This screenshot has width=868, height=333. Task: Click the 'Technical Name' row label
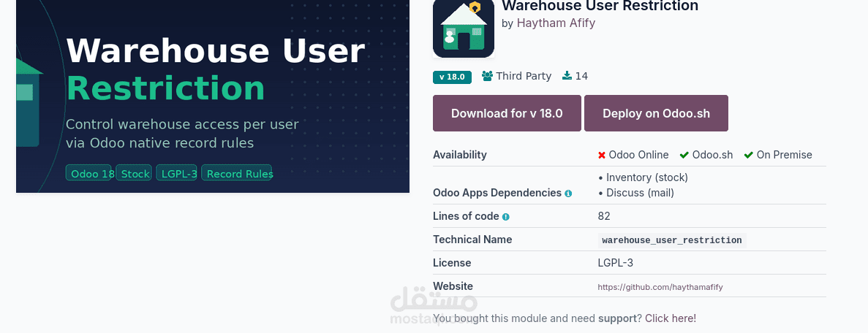[x=472, y=240]
